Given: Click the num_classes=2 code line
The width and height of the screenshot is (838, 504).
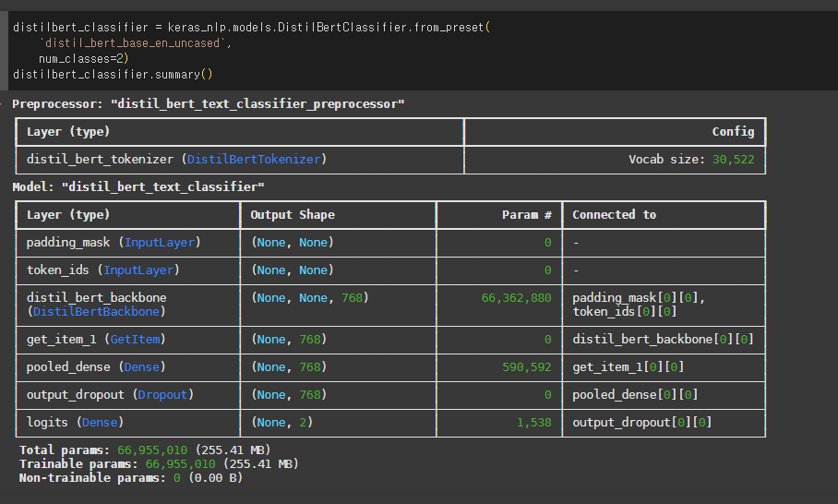Looking at the screenshot, I should (83, 58).
